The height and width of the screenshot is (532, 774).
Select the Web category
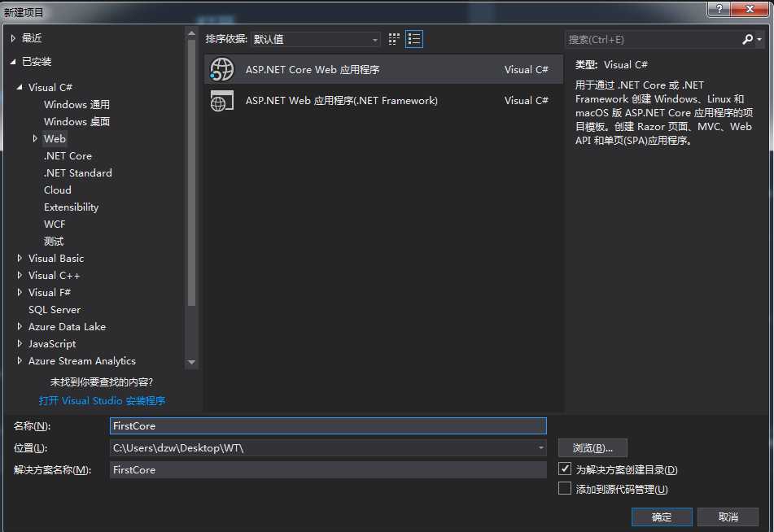coord(55,138)
